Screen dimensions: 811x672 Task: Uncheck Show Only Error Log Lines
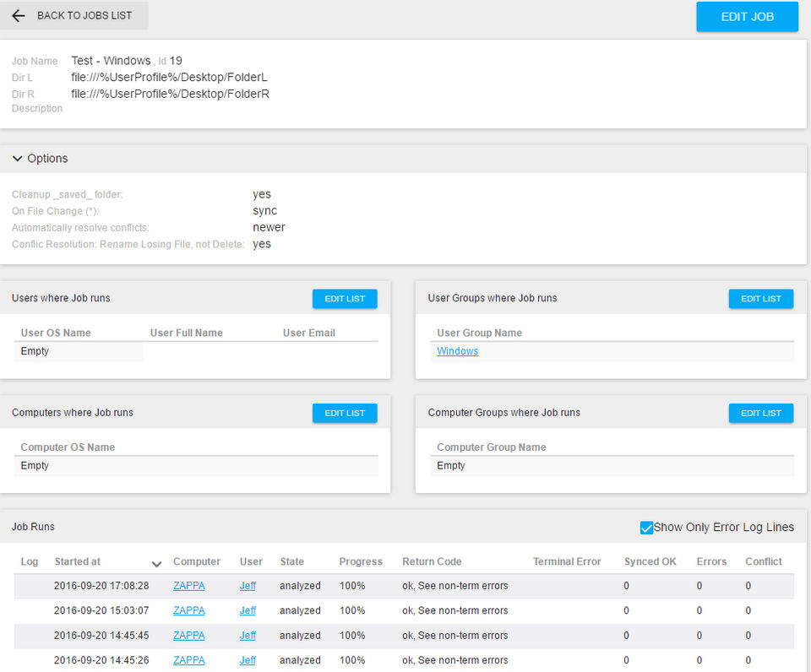coord(646,528)
